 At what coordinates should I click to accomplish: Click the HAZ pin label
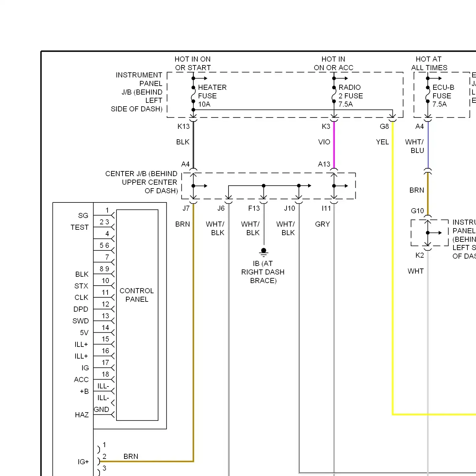pyautogui.click(x=82, y=415)
